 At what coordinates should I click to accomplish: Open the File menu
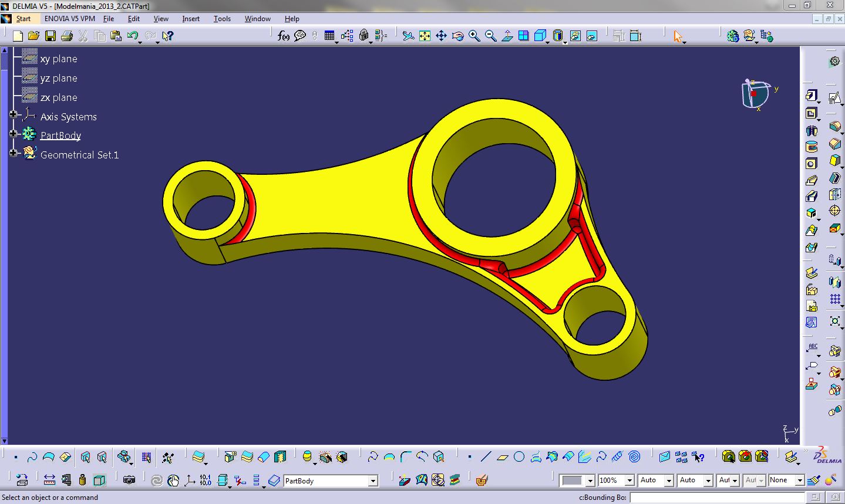click(x=109, y=19)
